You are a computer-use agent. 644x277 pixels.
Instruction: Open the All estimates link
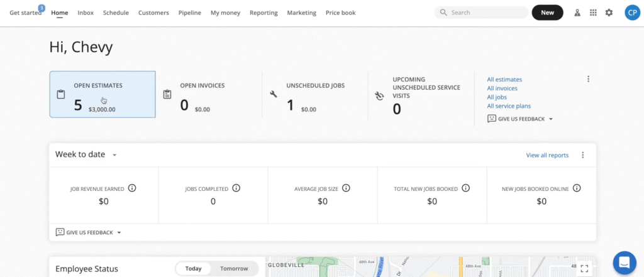point(504,80)
